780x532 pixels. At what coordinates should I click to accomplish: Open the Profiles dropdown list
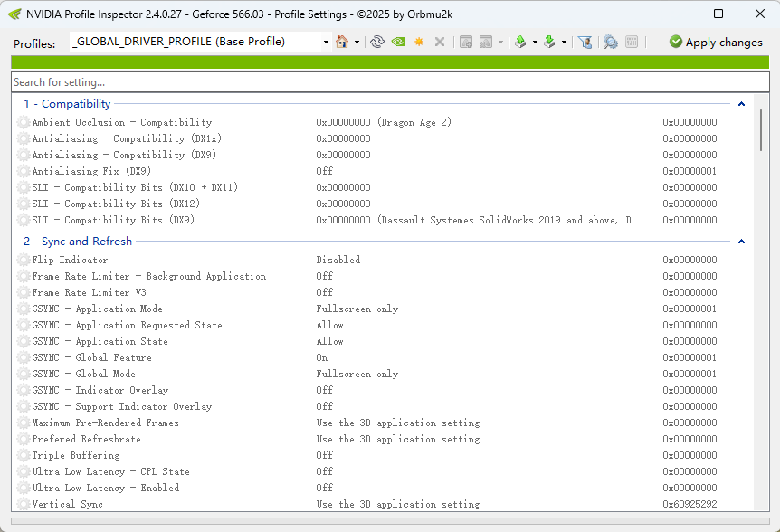pyautogui.click(x=326, y=42)
